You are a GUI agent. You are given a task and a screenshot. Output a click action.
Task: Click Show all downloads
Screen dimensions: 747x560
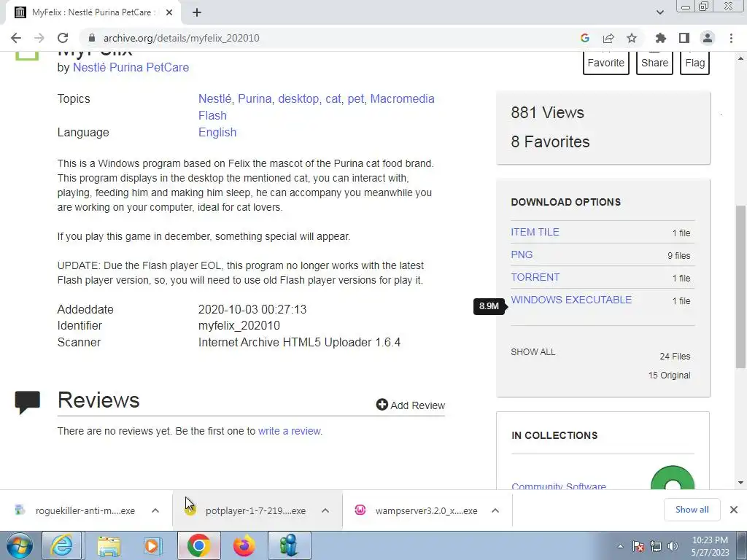pos(692,510)
